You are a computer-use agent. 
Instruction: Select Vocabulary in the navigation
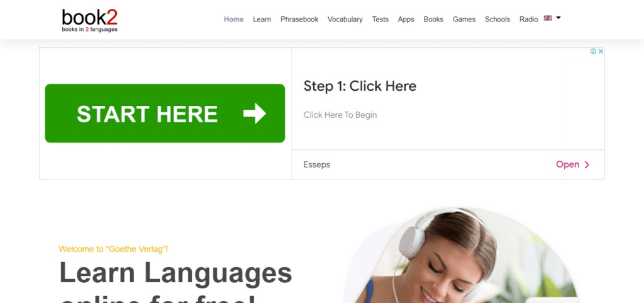tap(345, 20)
